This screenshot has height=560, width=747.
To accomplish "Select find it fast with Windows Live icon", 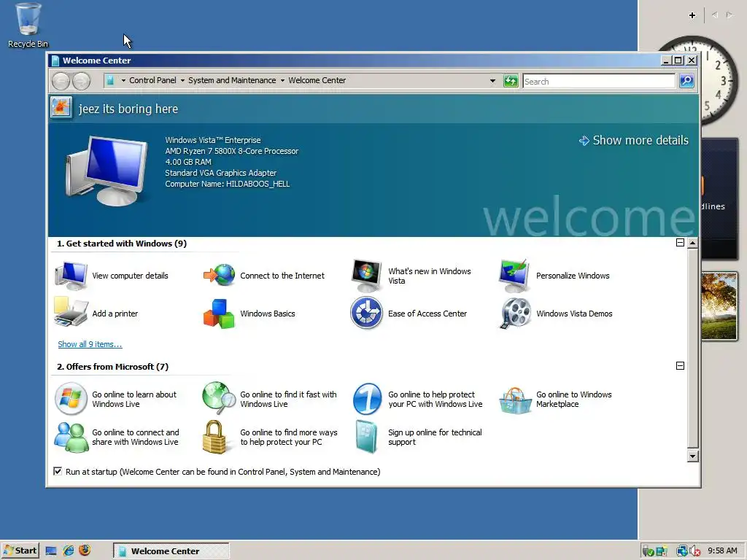I will pos(219,398).
